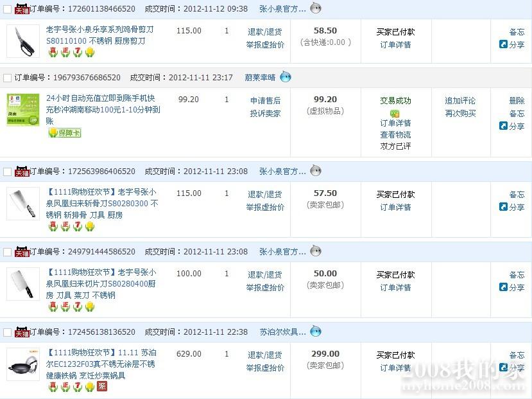This screenshot has height=399, width=532.
Task: Click 再次购买 to rebuy the recharge
Action: 460,114
